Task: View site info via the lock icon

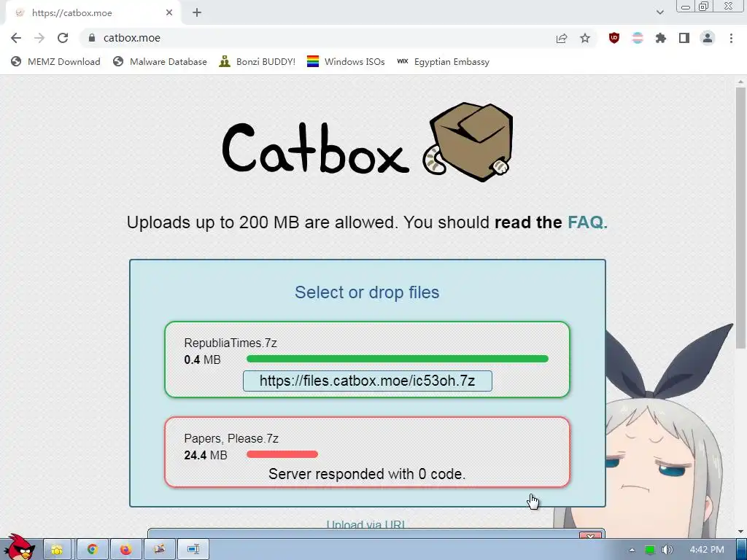Action: tap(92, 38)
